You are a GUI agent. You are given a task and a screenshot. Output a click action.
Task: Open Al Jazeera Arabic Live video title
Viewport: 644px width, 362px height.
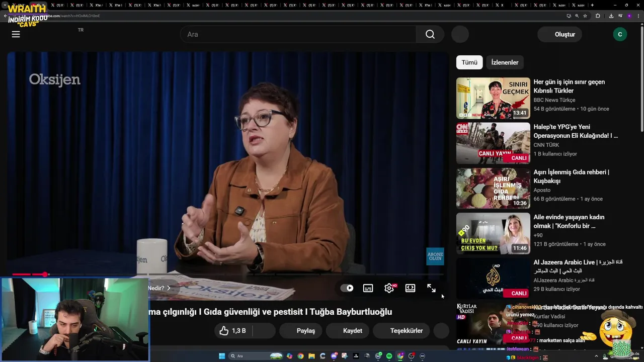click(x=578, y=266)
